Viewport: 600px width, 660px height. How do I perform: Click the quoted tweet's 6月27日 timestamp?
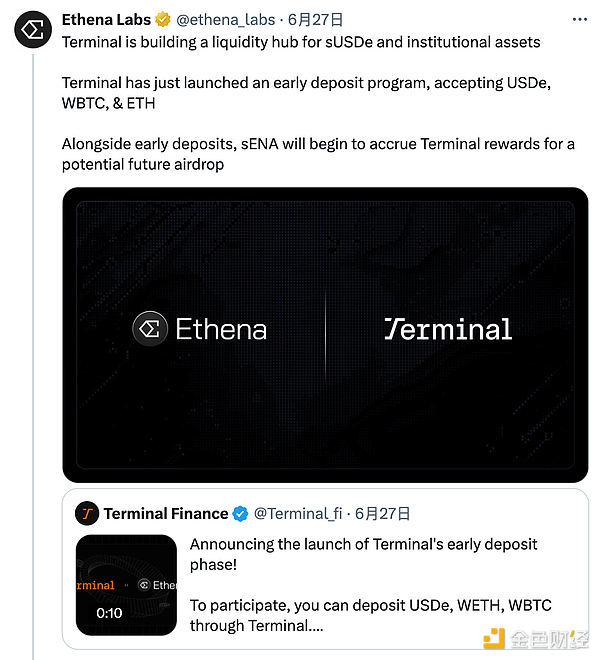click(383, 514)
